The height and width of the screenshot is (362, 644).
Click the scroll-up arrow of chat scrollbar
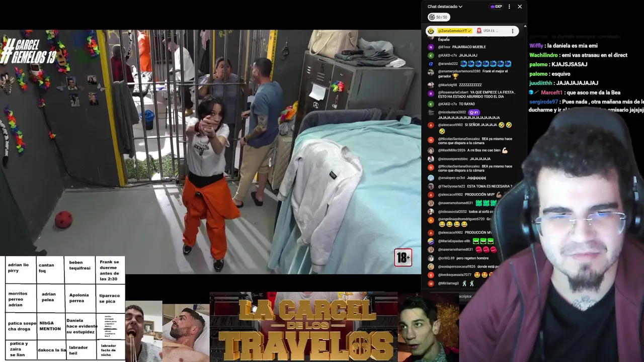coord(525,26)
